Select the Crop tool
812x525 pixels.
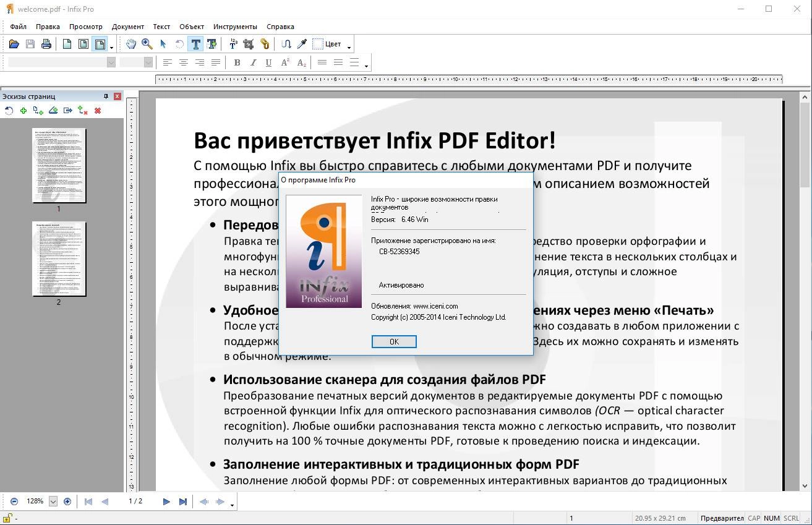click(249, 44)
